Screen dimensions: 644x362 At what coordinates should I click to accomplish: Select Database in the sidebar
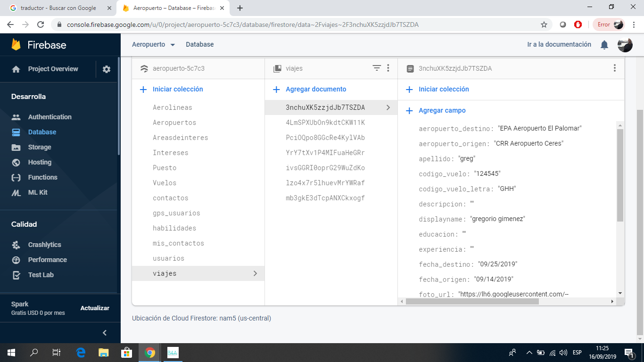pyautogui.click(x=42, y=132)
